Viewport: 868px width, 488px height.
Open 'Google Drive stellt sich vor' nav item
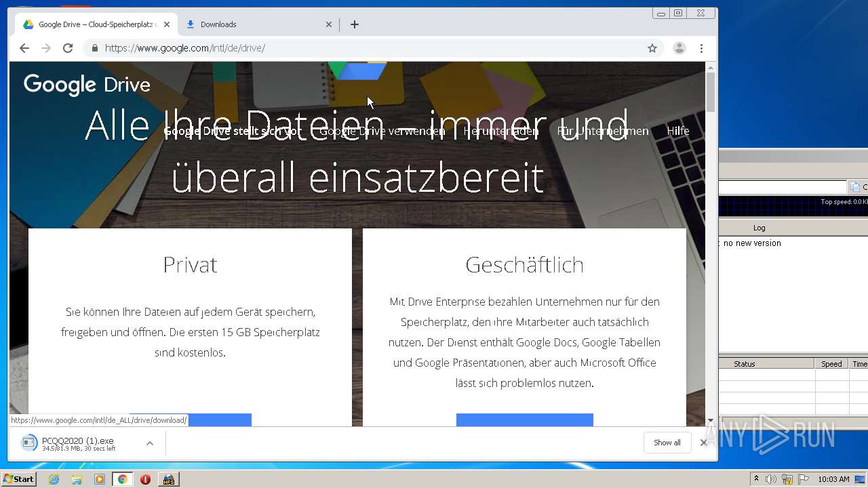232,131
